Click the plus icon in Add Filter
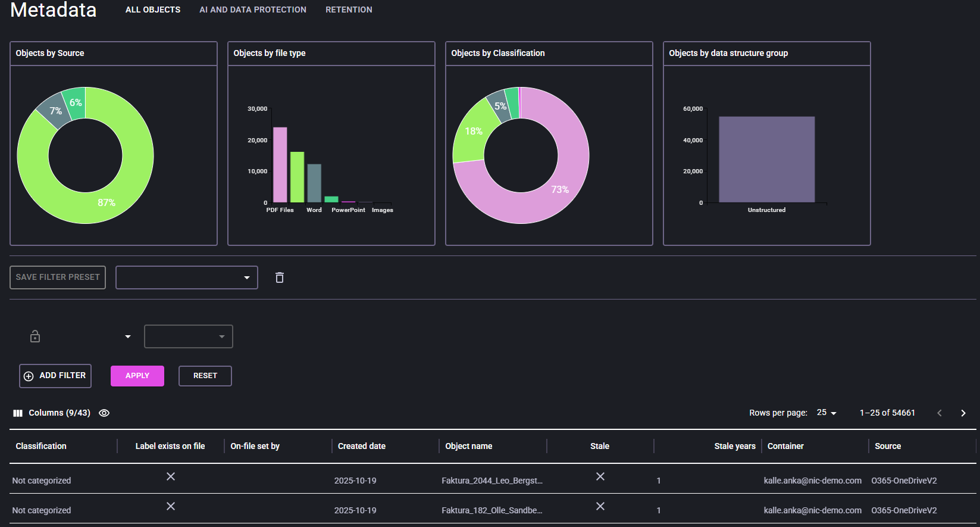The width and height of the screenshot is (980, 527). (29, 376)
